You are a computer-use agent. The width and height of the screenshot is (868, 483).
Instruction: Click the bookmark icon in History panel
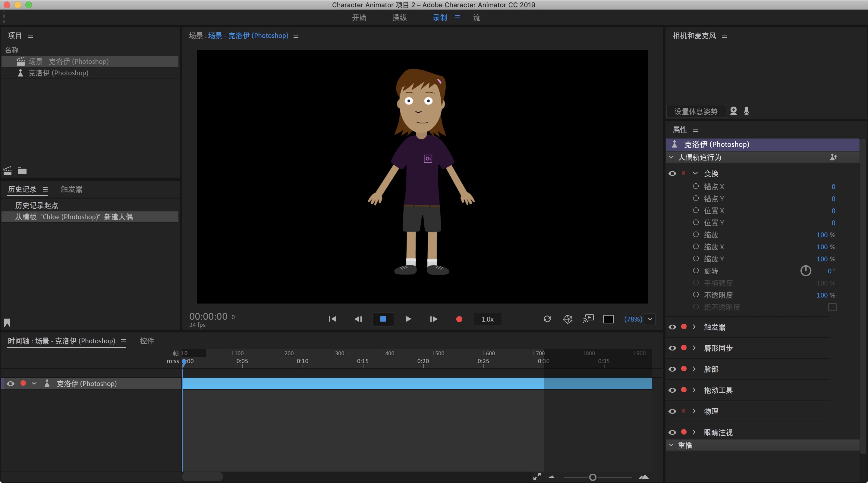coord(7,323)
